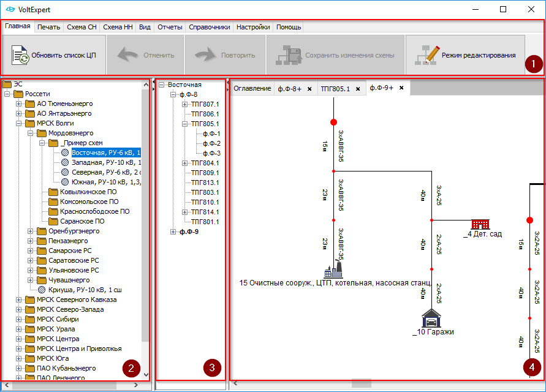Open the Настройки ribbon tab
The height and width of the screenshot is (392, 546).
pos(253,27)
